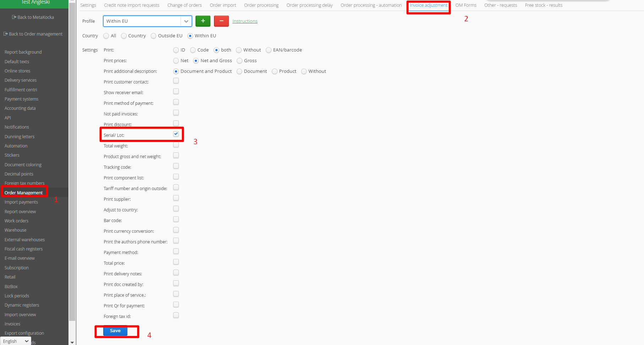Screen dimensions: 644x345
Task: Select Within EU radio option
Action: click(x=190, y=36)
